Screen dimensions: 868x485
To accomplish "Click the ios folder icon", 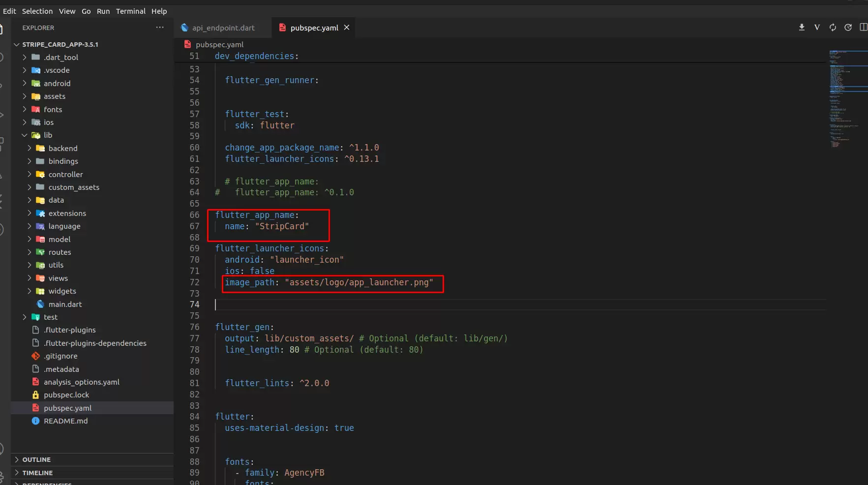I will click(x=36, y=122).
